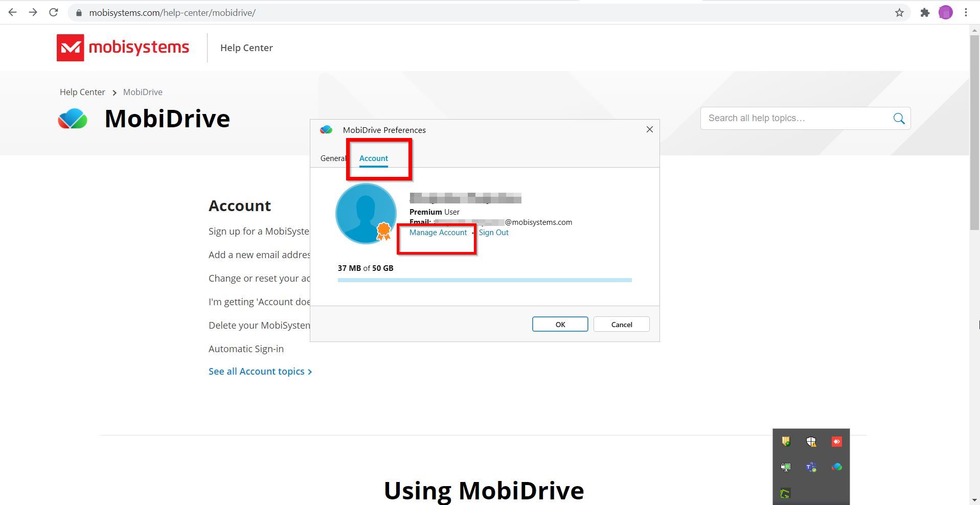The image size is (980, 505).
Task: Bookmark this page with the star icon
Action: click(x=899, y=13)
